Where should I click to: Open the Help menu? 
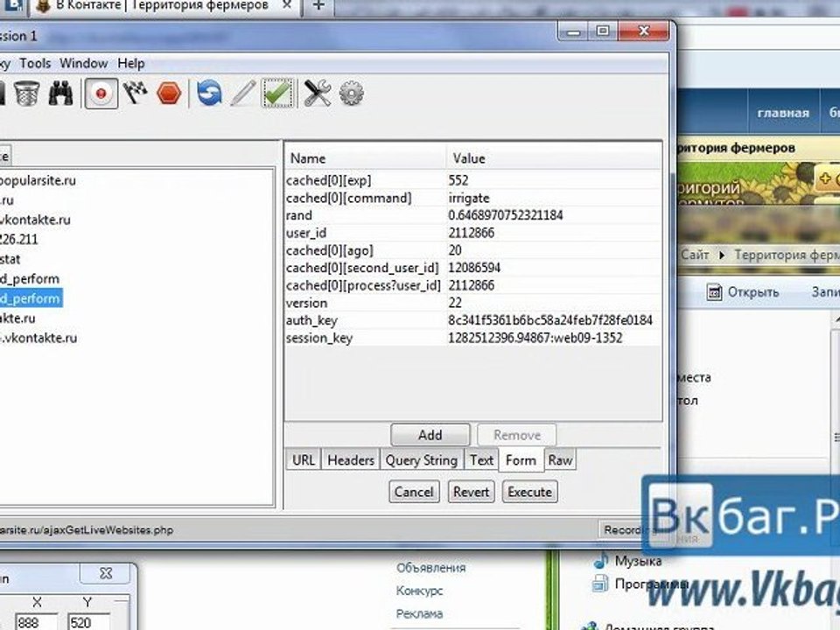point(131,63)
